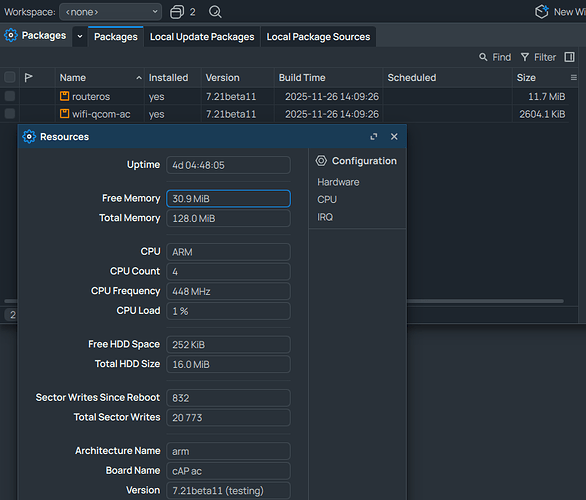Image resolution: width=586 pixels, height=500 pixels.
Task: Expand the chevron next to Packages title
Action: 80,36
